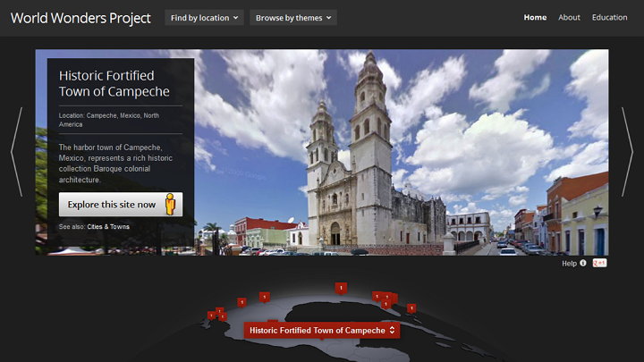The height and width of the screenshot is (362, 644).
Task: Click the Historic Fortified Town of Campeche heading
Action: (x=114, y=83)
